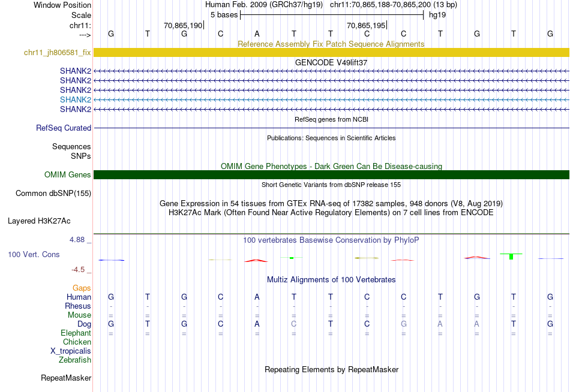Select the OMIM Genes label
This screenshot has height=392, width=570.
(67, 175)
